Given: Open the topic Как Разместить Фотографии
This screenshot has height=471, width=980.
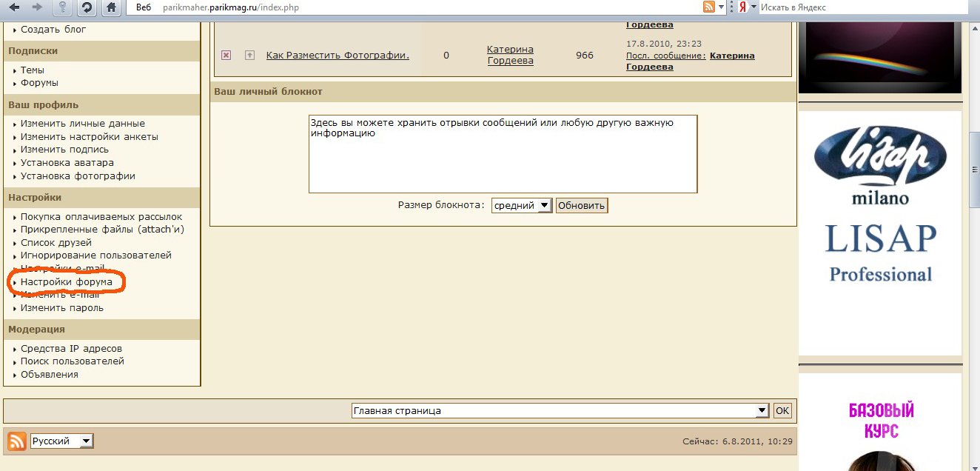Looking at the screenshot, I should coord(338,55).
